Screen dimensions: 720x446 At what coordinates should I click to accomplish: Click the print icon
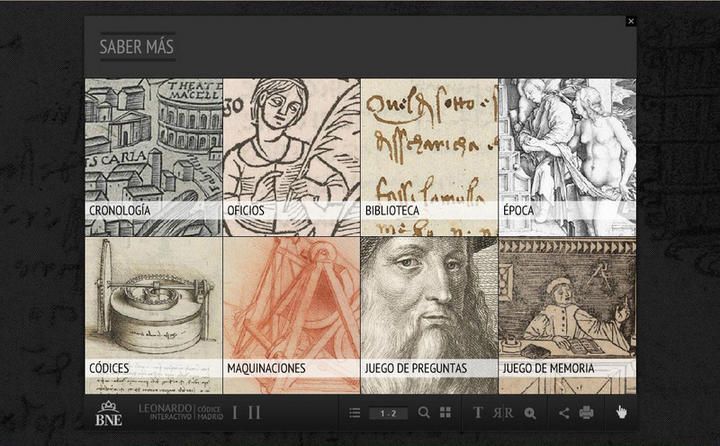586,412
